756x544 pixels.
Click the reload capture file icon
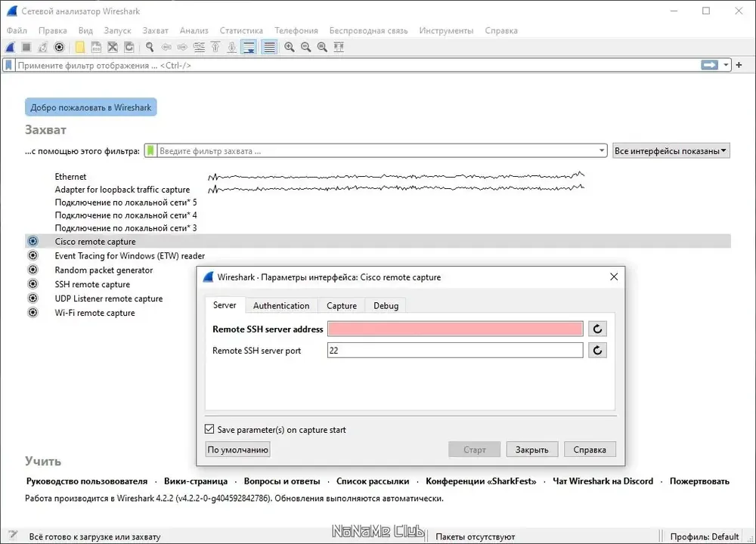click(x=129, y=47)
